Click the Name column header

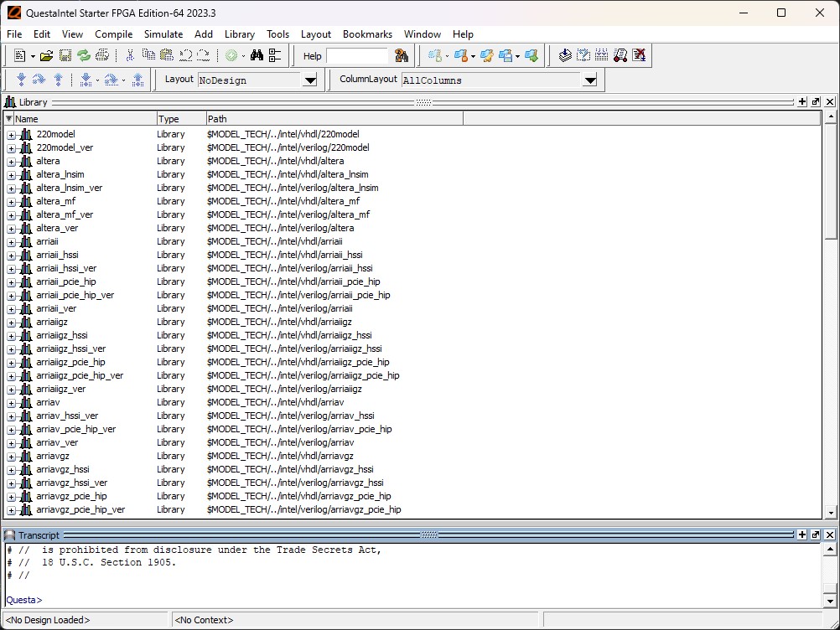(85, 119)
